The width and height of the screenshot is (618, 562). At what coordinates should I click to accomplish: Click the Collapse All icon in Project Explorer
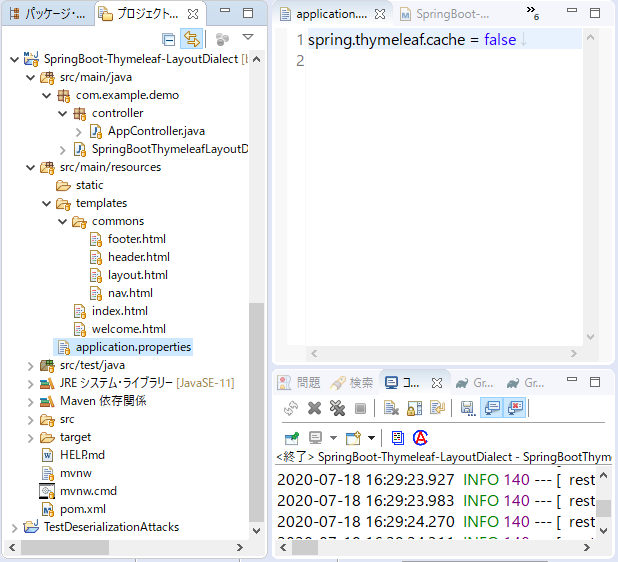point(168,39)
